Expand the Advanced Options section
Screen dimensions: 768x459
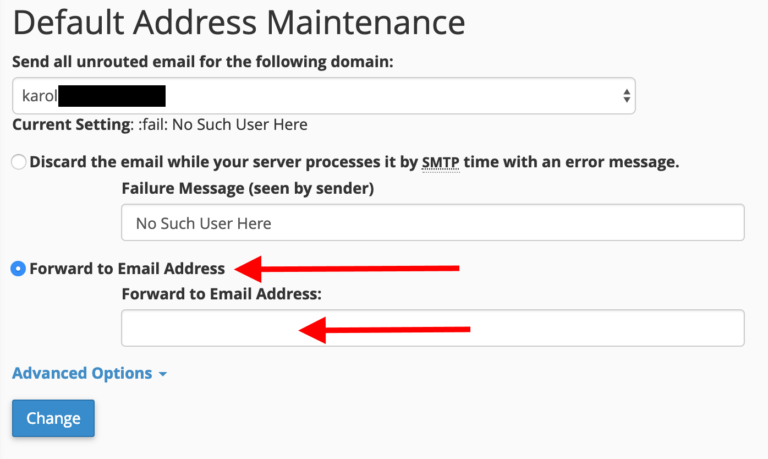click(82, 373)
